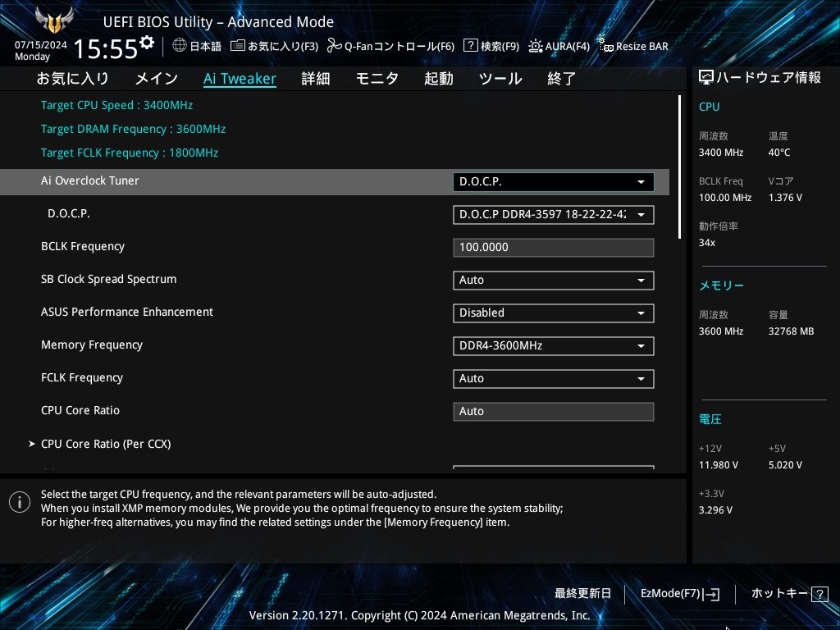Open settings via gear icon beside clock

click(146, 43)
